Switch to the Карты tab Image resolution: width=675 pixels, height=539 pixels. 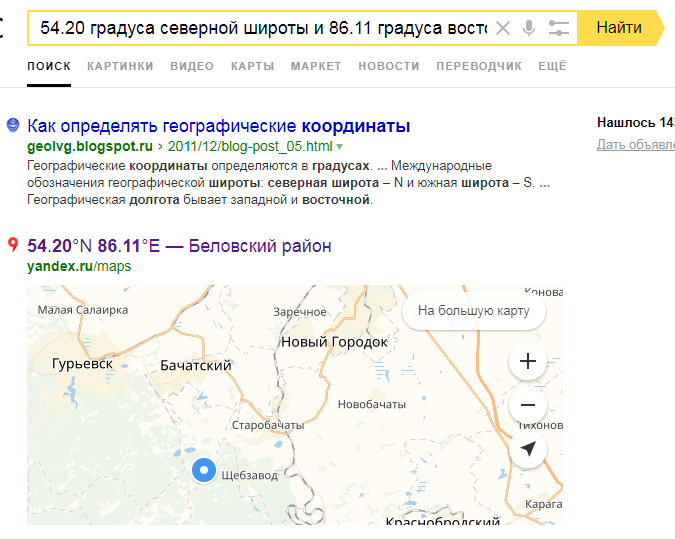[252, 66]
